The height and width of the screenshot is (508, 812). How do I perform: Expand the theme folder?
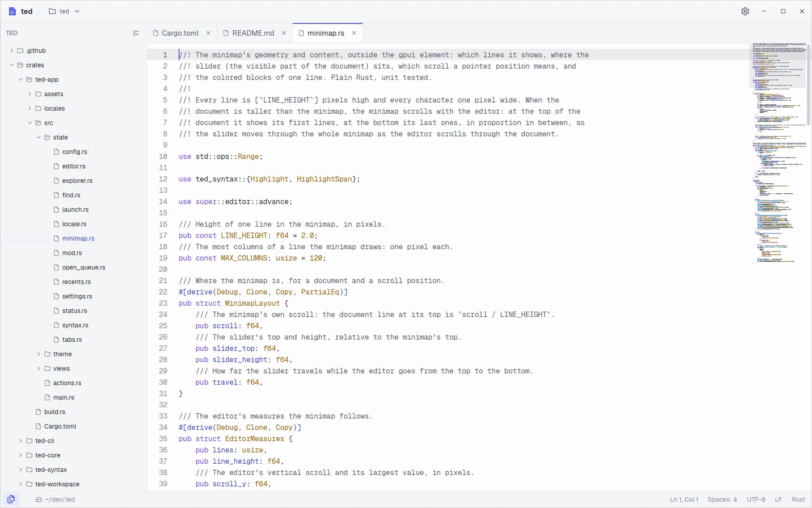(x=74, y=354)
